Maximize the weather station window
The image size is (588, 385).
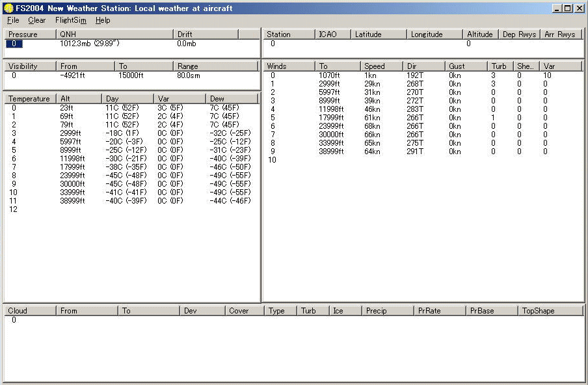(x=568, y=8)
